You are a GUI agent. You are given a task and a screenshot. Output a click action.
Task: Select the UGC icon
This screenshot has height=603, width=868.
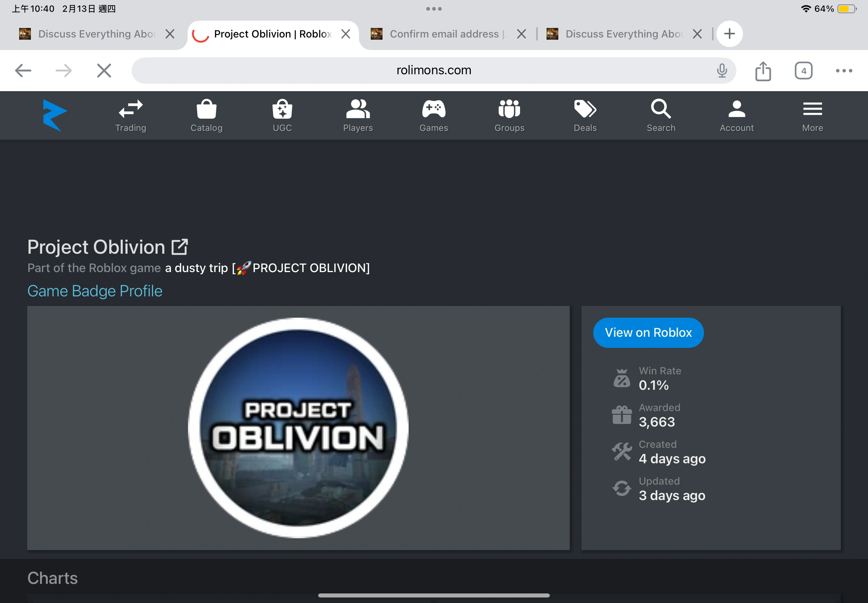(281, 115)
